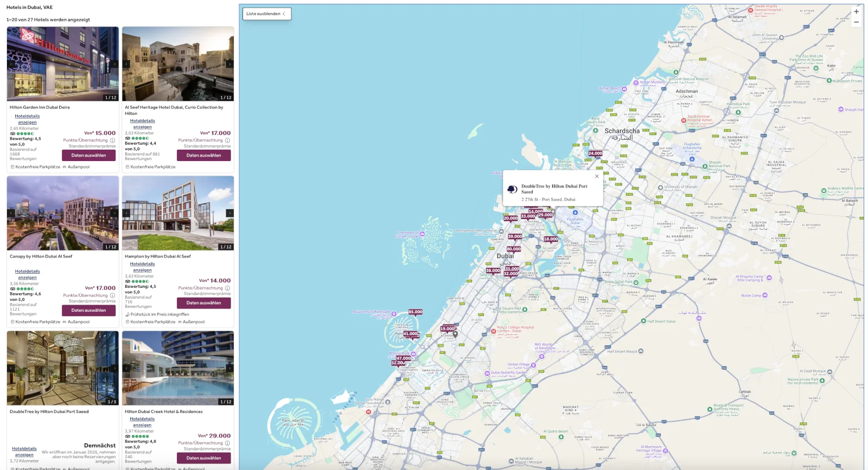Select the 38.000 price marker on the map

tap(493, 271)
